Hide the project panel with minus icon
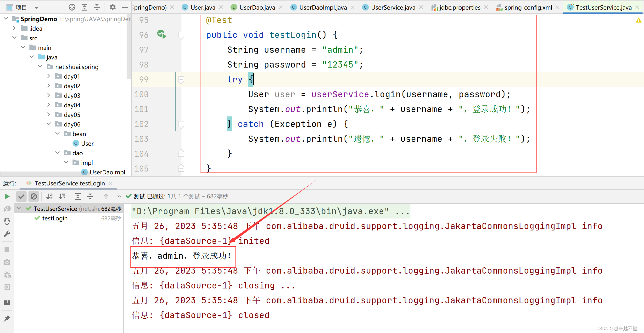This screenshot has width=644, height=333. 125,7
